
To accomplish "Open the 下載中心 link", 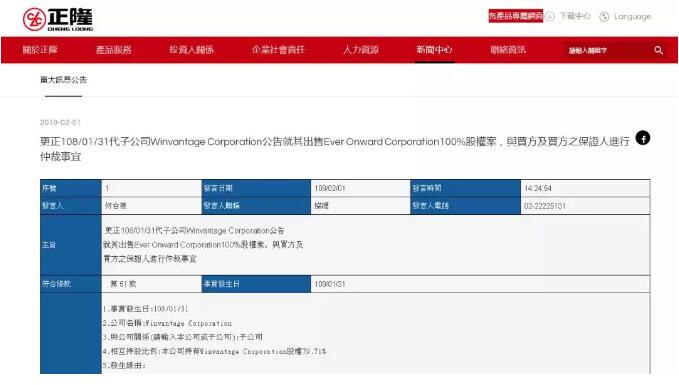I will tap(575, 16).
